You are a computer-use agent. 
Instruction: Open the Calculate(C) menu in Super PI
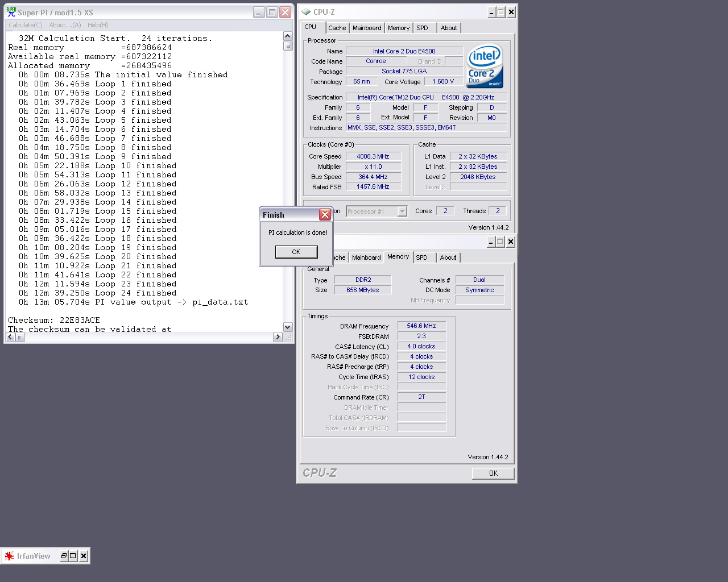[x=25, y=25]
